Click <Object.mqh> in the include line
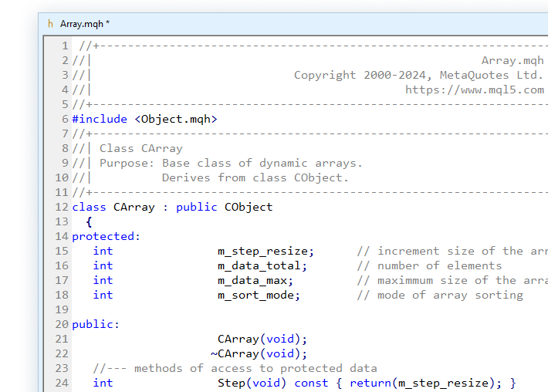This screenshot has height=392, width=548. coord(176,119)
